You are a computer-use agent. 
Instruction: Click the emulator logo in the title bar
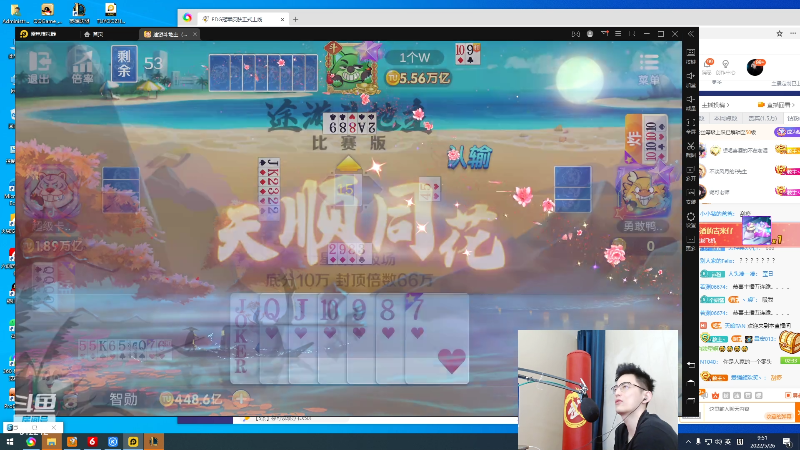coord(24,34)
